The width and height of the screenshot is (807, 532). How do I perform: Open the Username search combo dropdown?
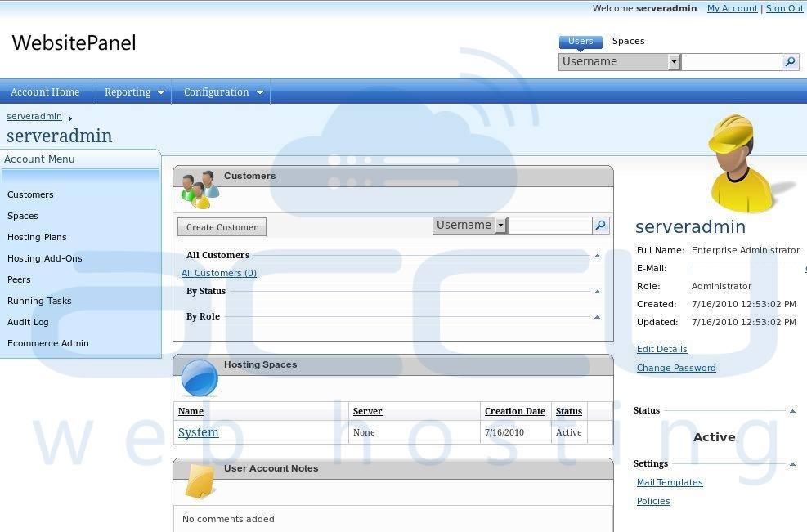[x=673, y=61]
